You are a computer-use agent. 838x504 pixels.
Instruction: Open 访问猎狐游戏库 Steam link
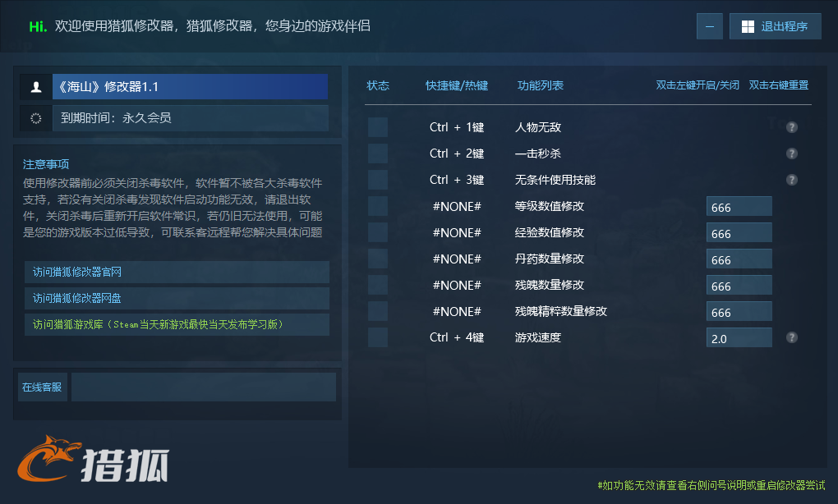tap(177, 324)
